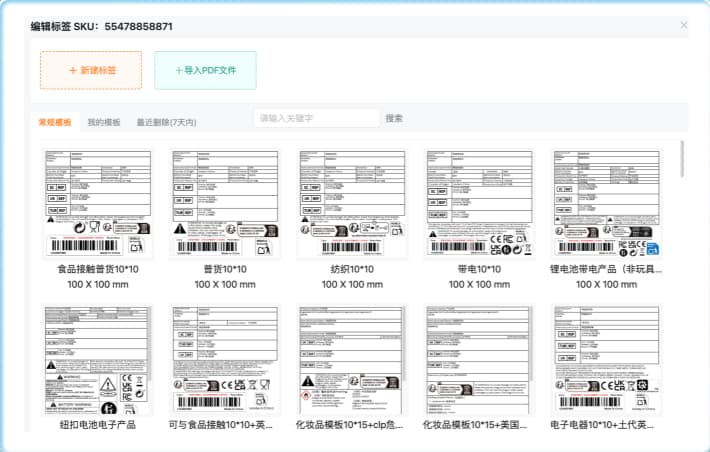Image resolution: width=710 pixels, height=452 pixels.
Task: Pick the 带电10*10 template thumbnail
Action: coord(479,204)
